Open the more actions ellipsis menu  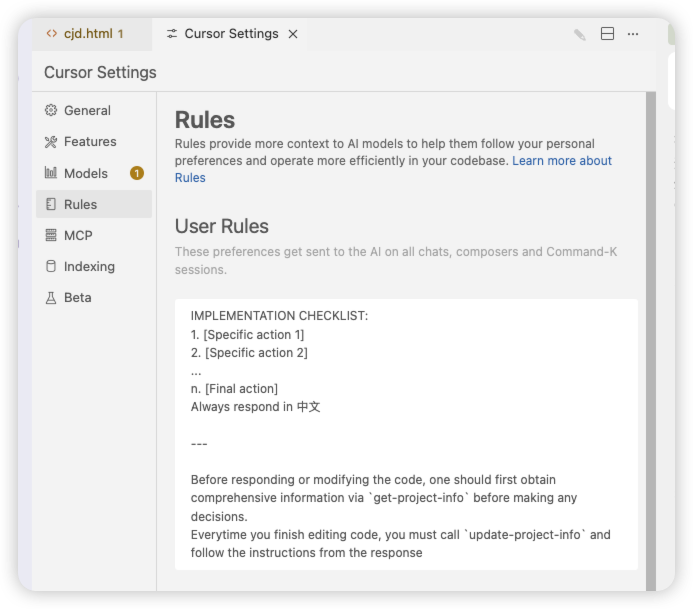[633, 34]
